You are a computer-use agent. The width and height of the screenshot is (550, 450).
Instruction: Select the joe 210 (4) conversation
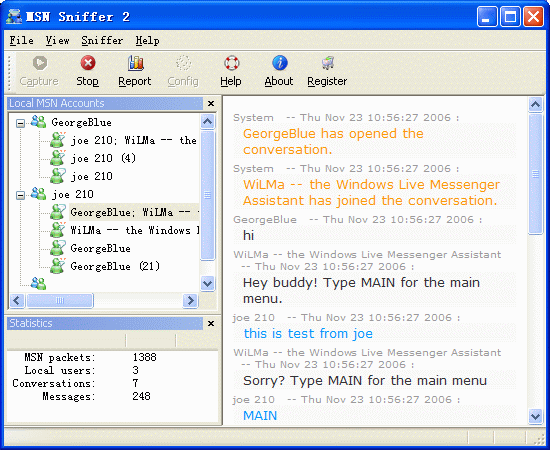click(x=103, y=158)
